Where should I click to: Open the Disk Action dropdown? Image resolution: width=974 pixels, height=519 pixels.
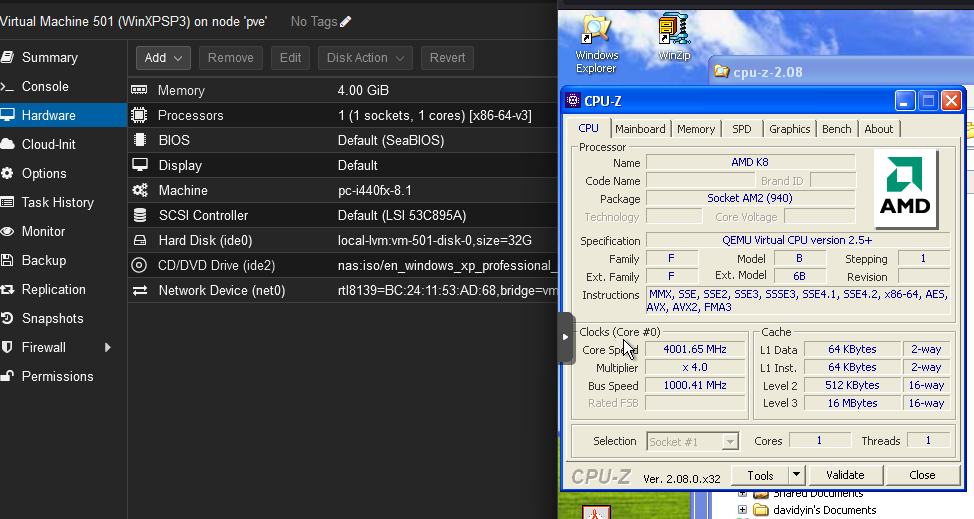365,58
